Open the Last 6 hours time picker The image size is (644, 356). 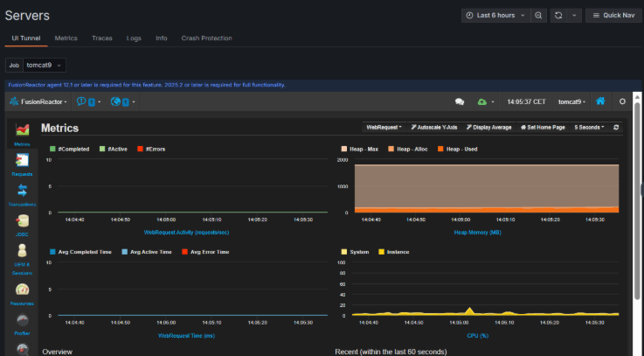[x=495, y=15]
